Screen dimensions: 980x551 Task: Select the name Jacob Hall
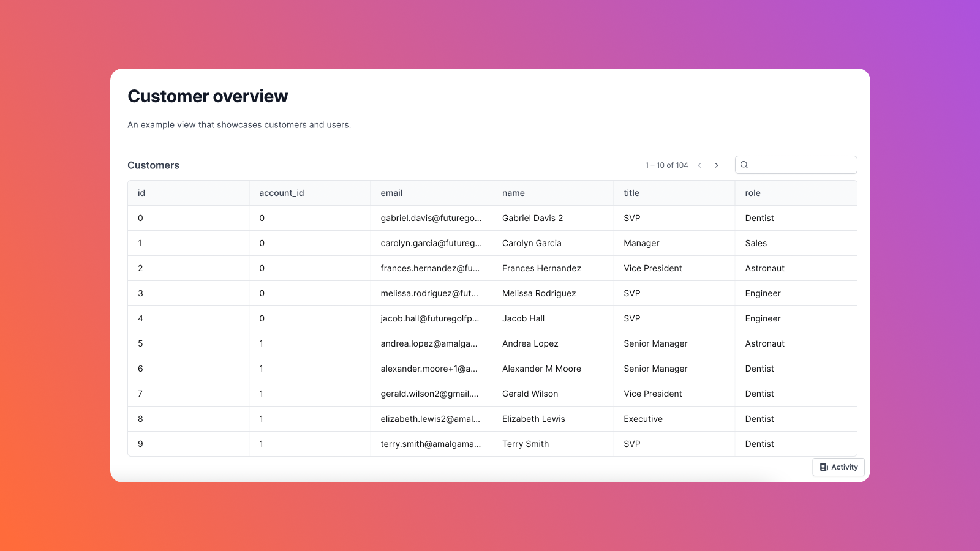523,318
